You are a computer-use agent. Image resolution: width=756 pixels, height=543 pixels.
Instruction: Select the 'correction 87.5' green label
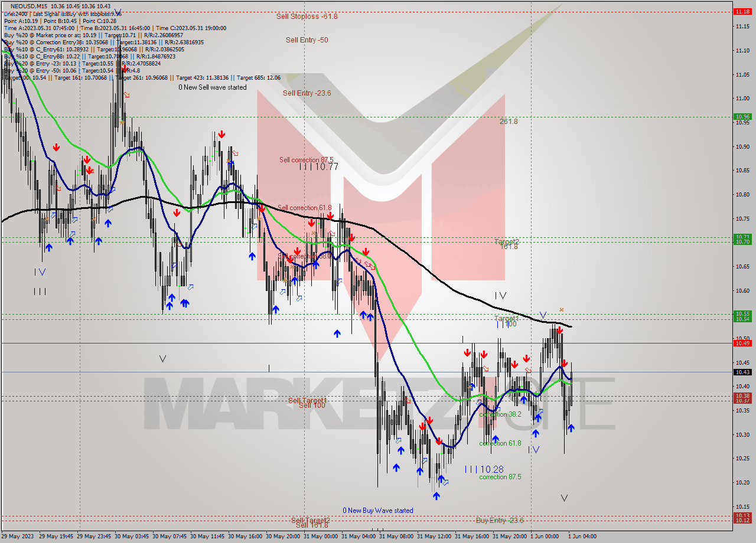click(x=500, y=477)
